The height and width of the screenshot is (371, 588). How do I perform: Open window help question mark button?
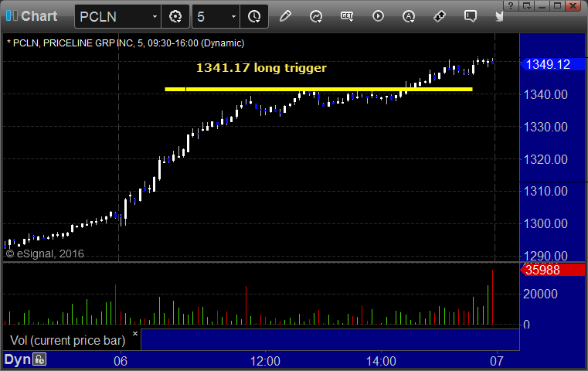[x=511, y=5]
